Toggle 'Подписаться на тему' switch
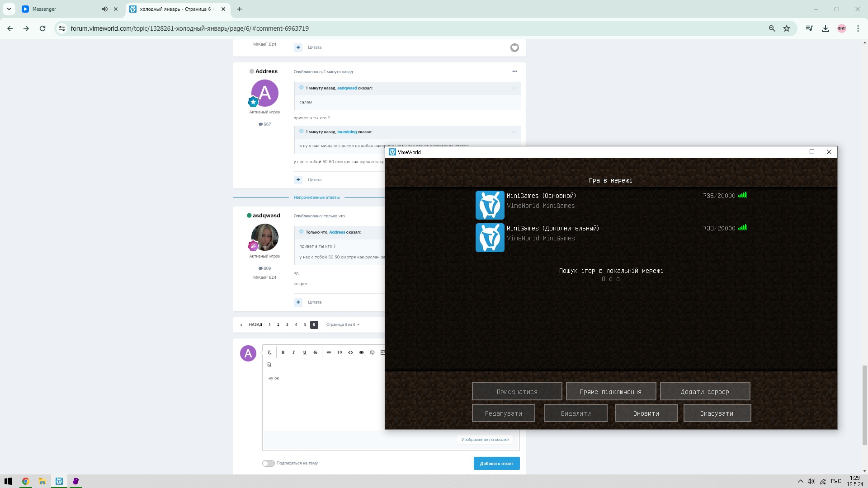The height and width of the screenshot is (488, 868). [x=268, y=463]
